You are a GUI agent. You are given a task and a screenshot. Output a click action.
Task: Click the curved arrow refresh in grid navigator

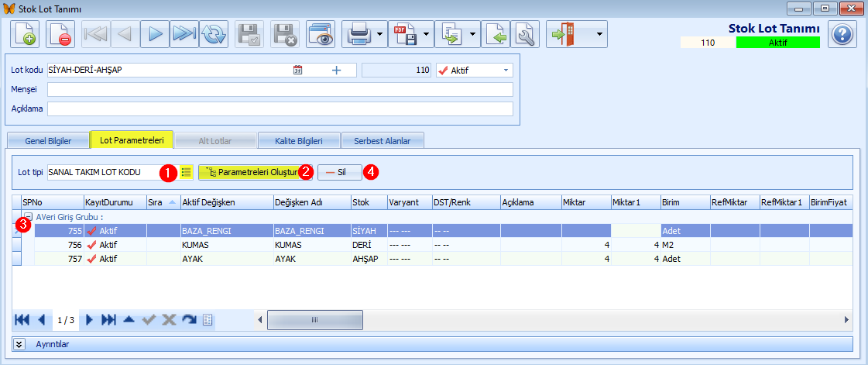[x=190, y=319]
